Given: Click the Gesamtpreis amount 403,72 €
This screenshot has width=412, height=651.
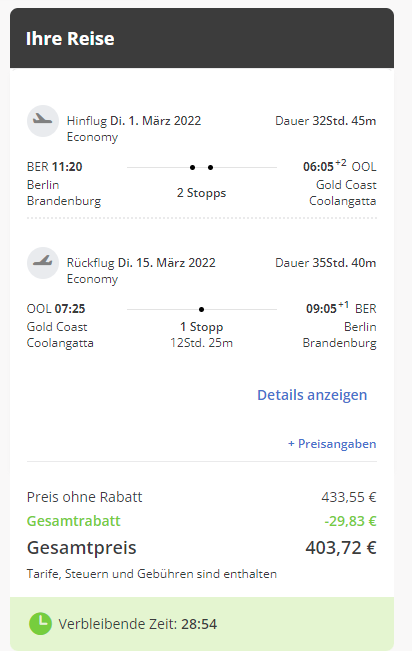Looking at the screenshot, I should coord(341,548).
